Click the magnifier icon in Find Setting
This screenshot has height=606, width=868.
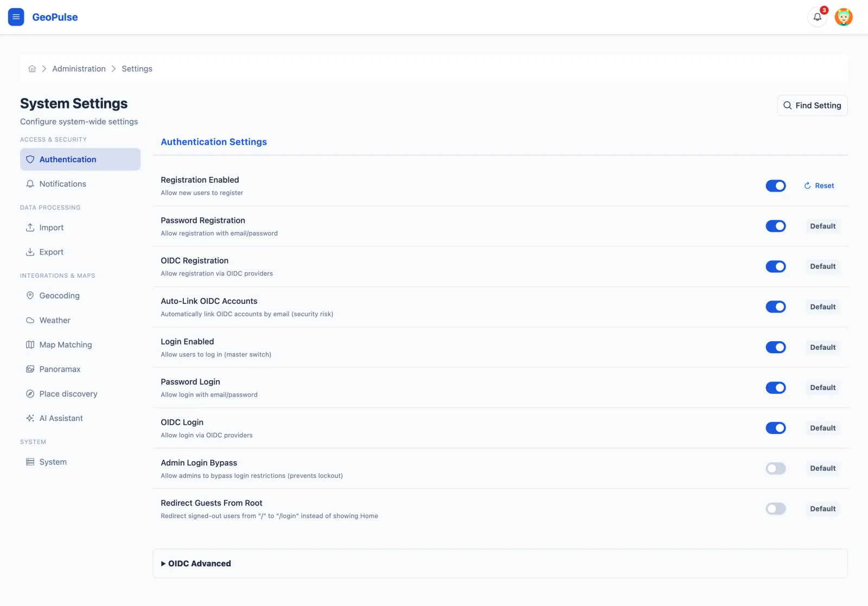point(788,105)
